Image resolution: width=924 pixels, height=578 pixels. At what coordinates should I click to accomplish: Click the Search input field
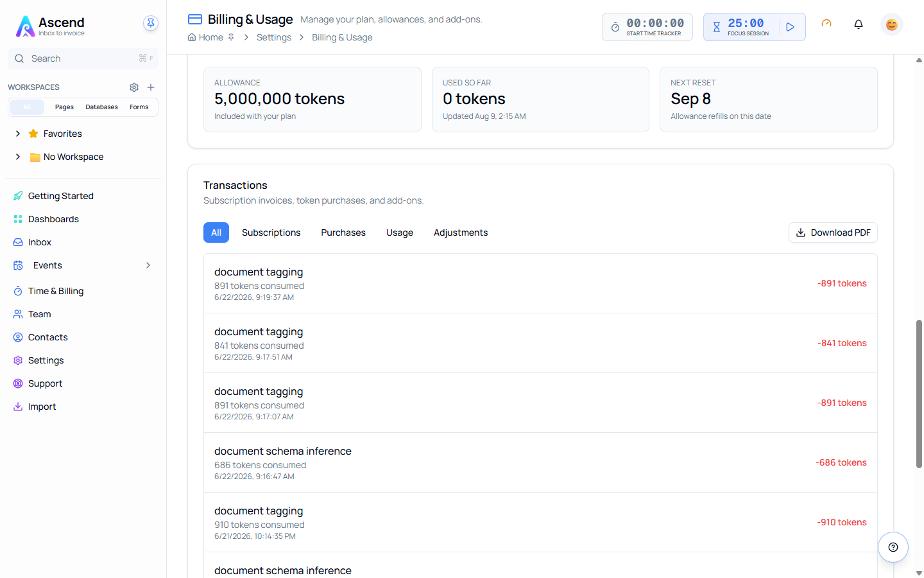pos(83,58)
